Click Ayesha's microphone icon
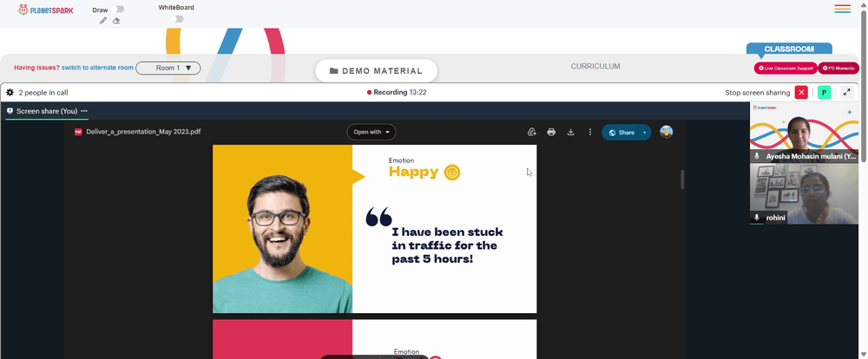868x359 pixels. 757,157
